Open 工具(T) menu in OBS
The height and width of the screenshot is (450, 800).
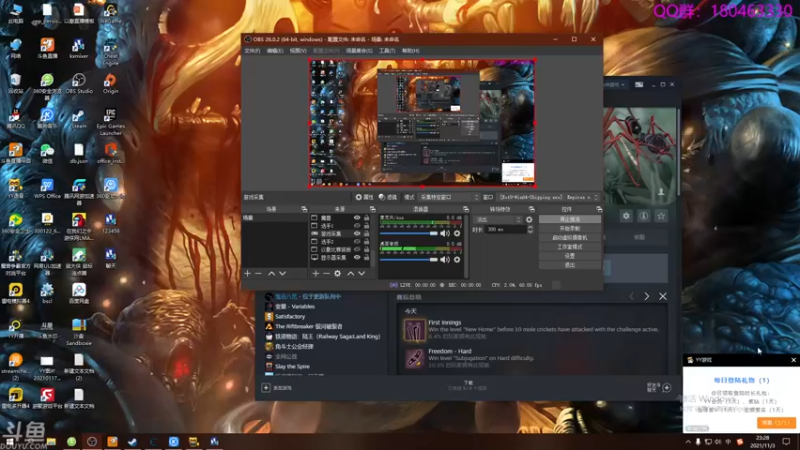[387, 51]
